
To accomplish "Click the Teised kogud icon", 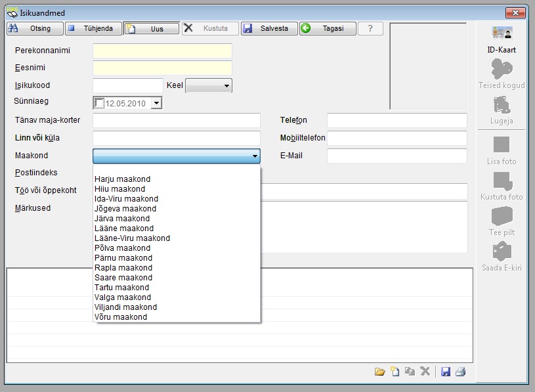I will point(502,69).
